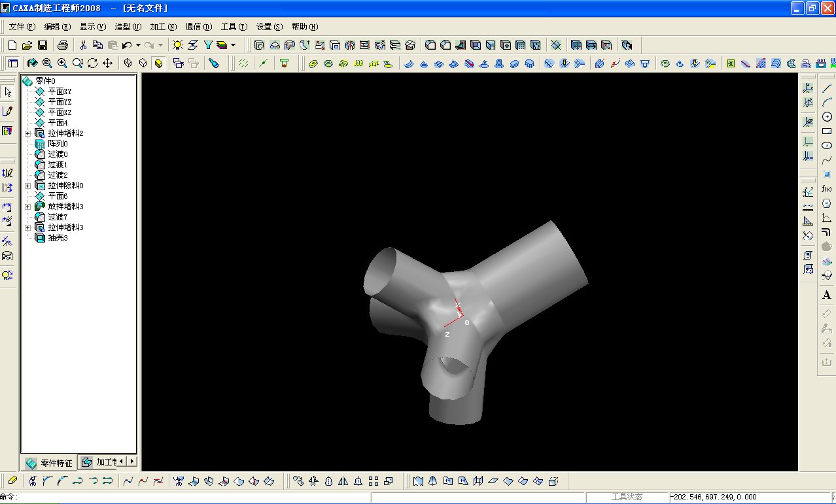Toggle the feature tree panel display button
Image resolution: width=836 pixels, height=504 pixels.
(12, 63)
